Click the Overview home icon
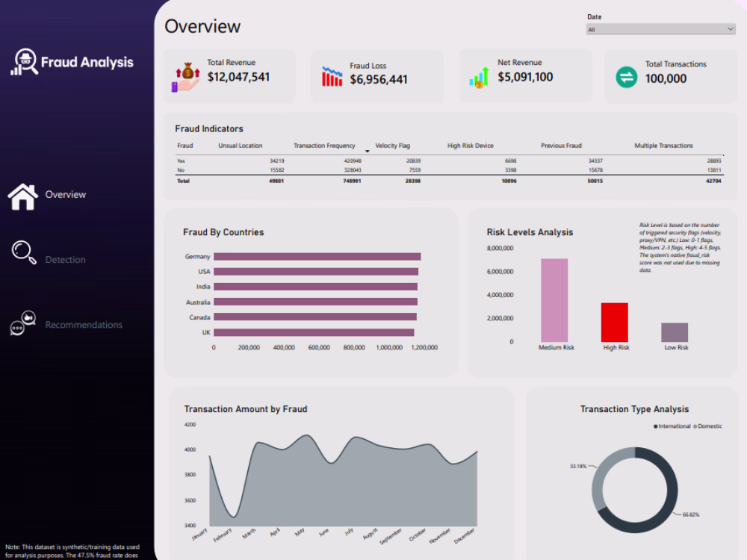 coord(22,196)
